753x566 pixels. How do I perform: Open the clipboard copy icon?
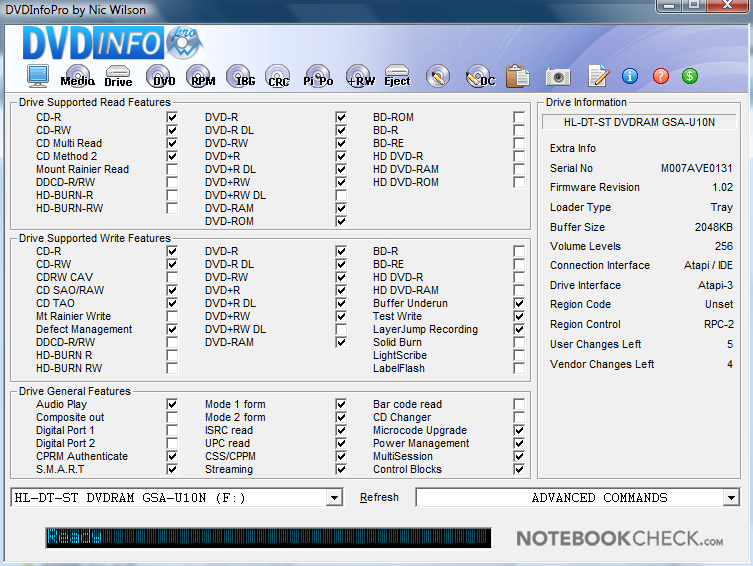(517, 77)
